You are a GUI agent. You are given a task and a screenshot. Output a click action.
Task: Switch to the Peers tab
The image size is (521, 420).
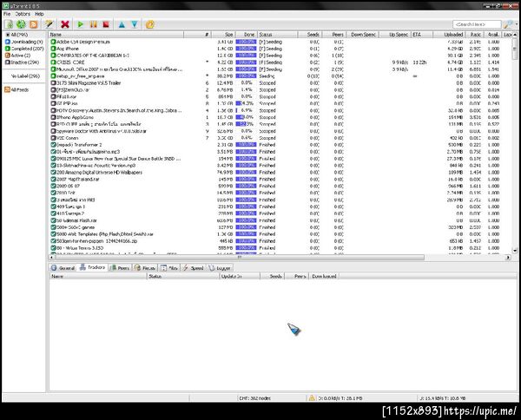(x=120, y=267)
